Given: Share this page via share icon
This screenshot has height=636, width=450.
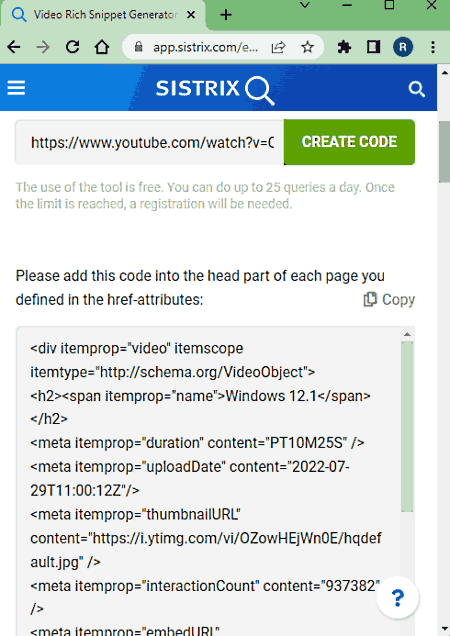Looking at the screenshot, I should point(278,47).
